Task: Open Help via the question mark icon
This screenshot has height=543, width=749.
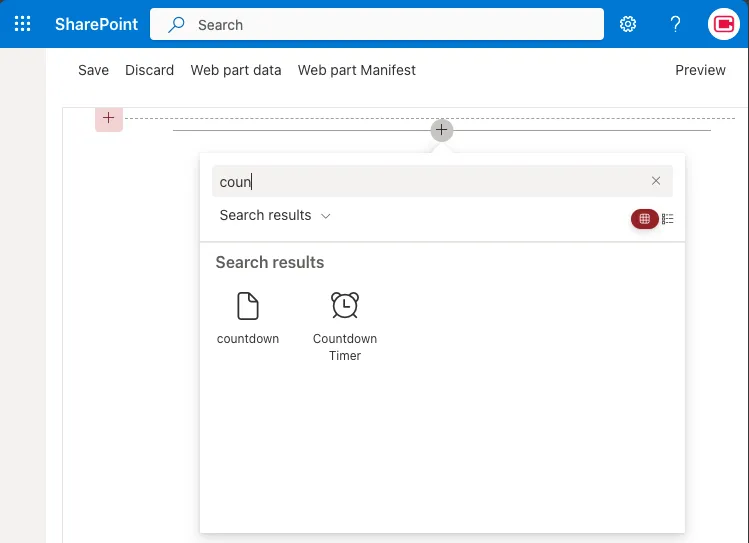Action: pyautogui.click(x=676, y=24)
